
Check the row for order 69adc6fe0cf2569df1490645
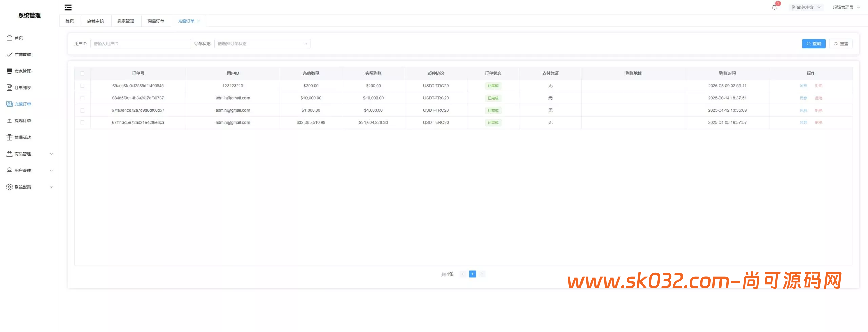click(82, 86)
